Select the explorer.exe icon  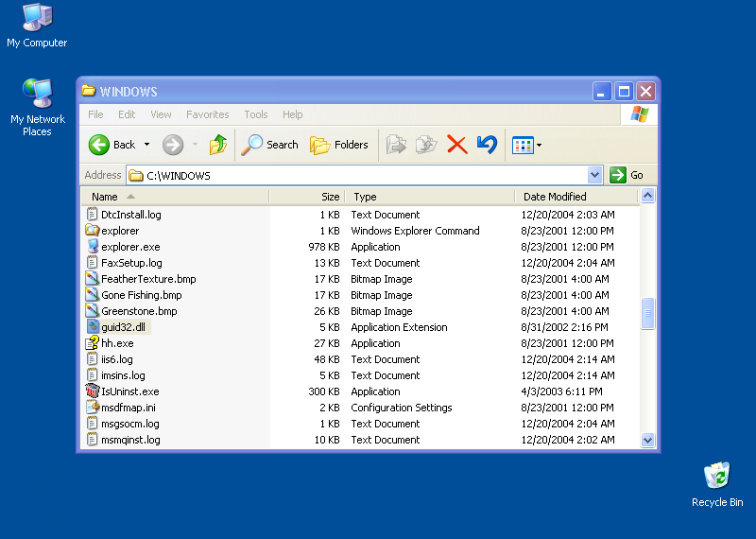click(92, 247)
